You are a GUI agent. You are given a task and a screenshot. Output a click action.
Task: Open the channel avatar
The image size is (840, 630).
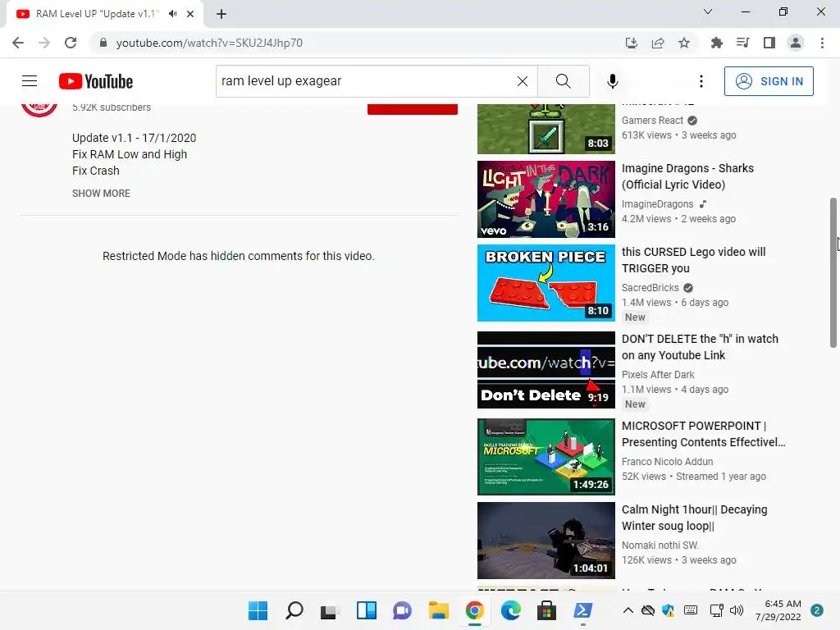39,109
